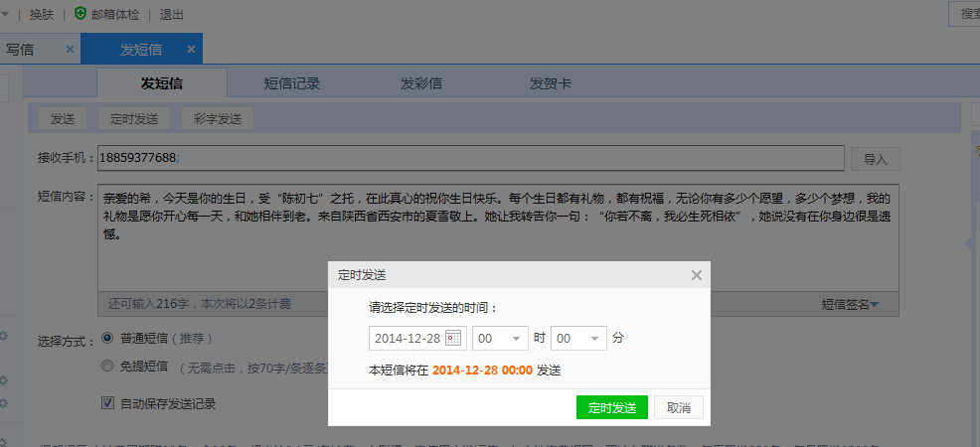
Task: Click the 定时发送 toolbar button
Action: pos(134,118)
